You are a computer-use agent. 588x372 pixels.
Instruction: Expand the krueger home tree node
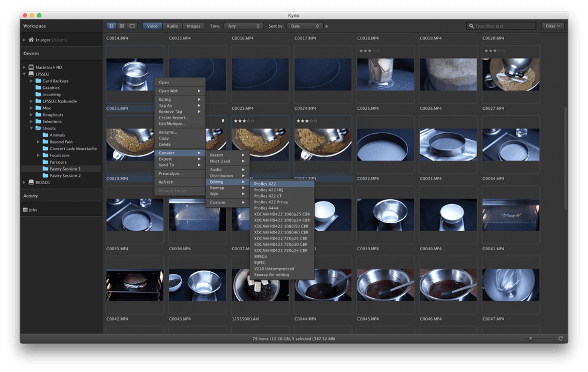24,40
